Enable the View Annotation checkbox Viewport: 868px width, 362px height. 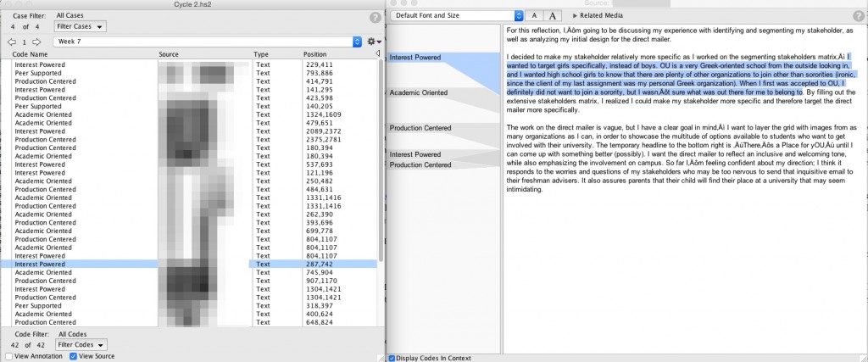[x=8, y=356]
